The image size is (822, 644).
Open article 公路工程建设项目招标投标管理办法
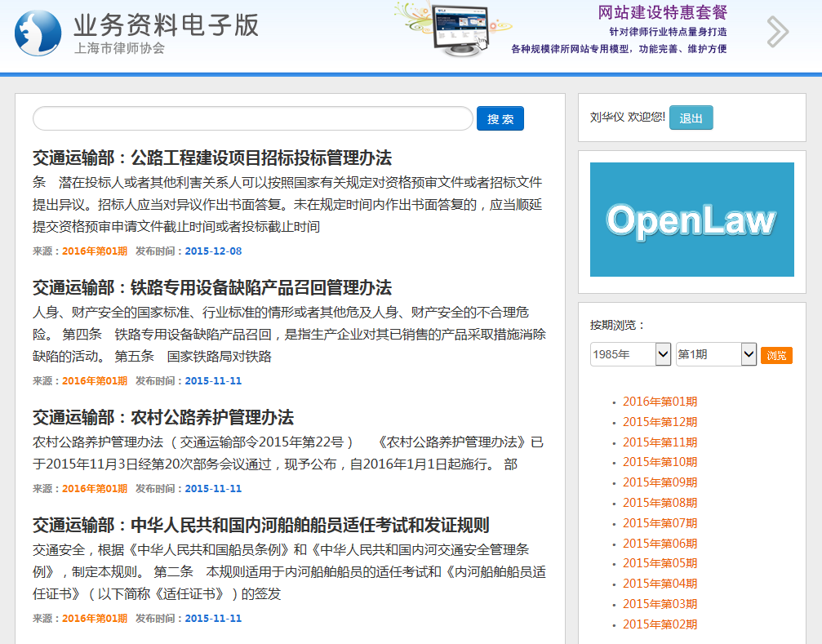coord(212,158)
